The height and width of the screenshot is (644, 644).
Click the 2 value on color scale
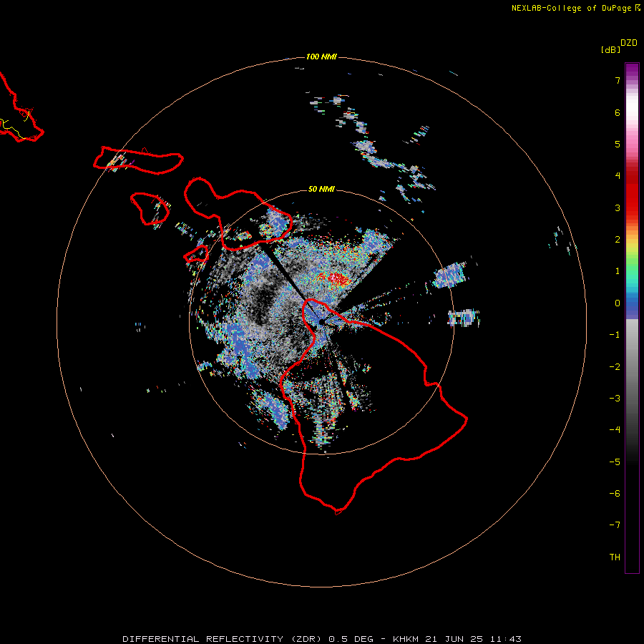(x=618, y=240)
